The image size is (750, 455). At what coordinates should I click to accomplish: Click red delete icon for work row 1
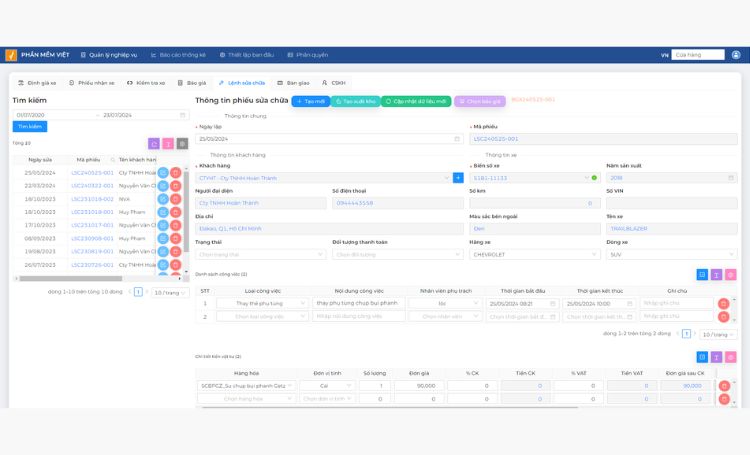point(723,303)
